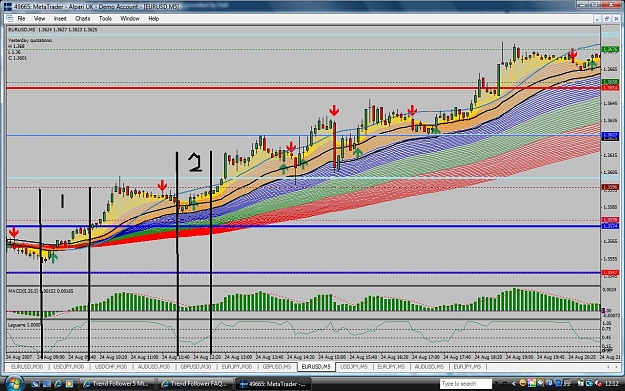Switch to the USDJPY,M30 chart tab
Image resolution: width=625 pixels, height=391 pixels.
click(69, 366)
